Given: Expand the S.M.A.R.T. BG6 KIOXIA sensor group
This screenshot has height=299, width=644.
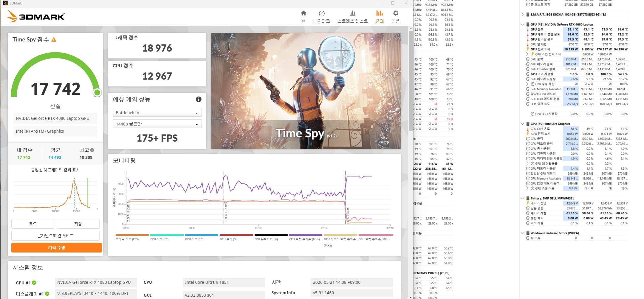Looking at the screenshot, I should click(x=522, y=14).
